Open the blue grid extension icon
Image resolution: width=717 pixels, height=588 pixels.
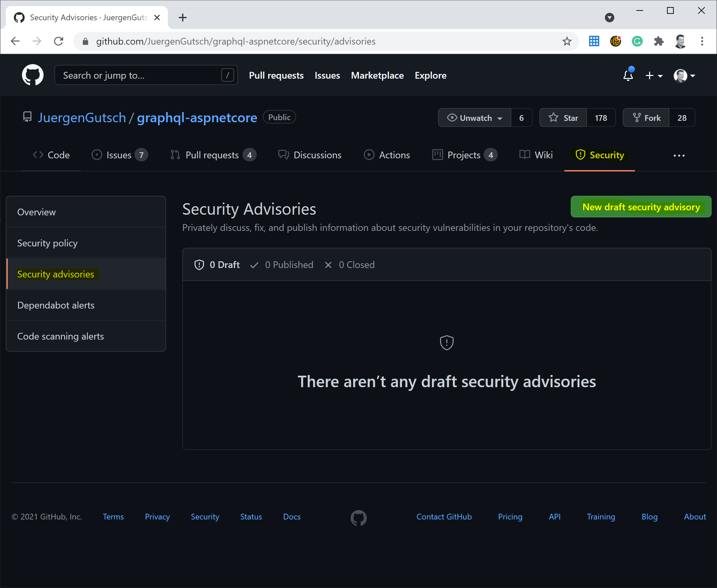coord(594,41)
